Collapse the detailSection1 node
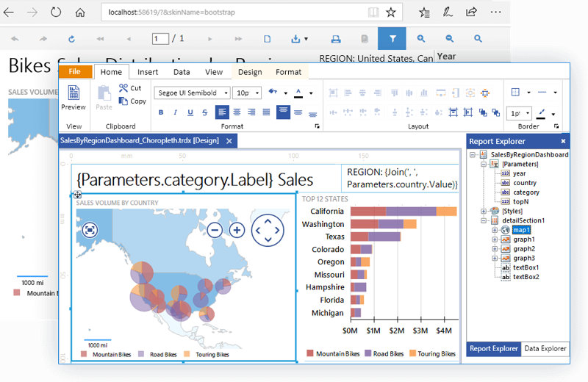 click(484, 220)
